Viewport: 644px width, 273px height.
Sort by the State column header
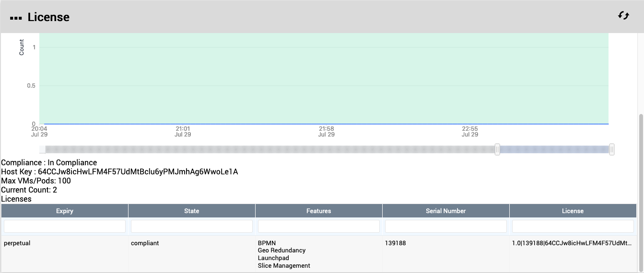[192, 211]
